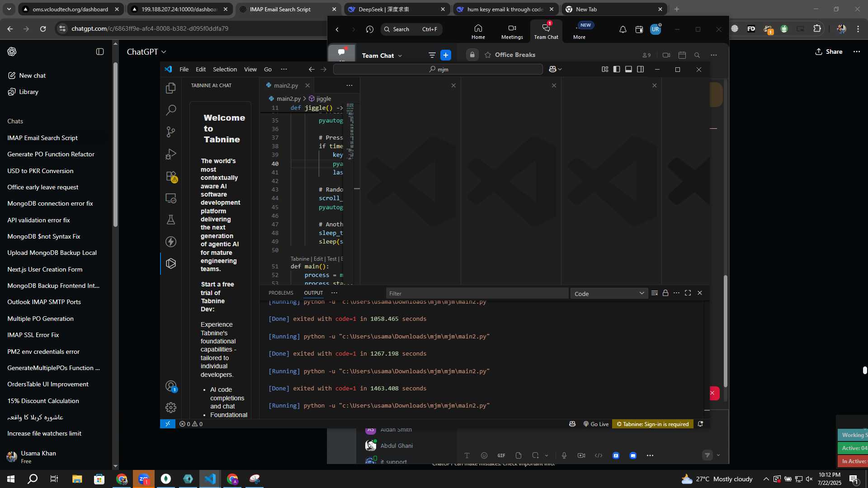This screenshot has height=488, width=868.
Task: Open the Home tab in Team Chat app
Action: [478, 32]
